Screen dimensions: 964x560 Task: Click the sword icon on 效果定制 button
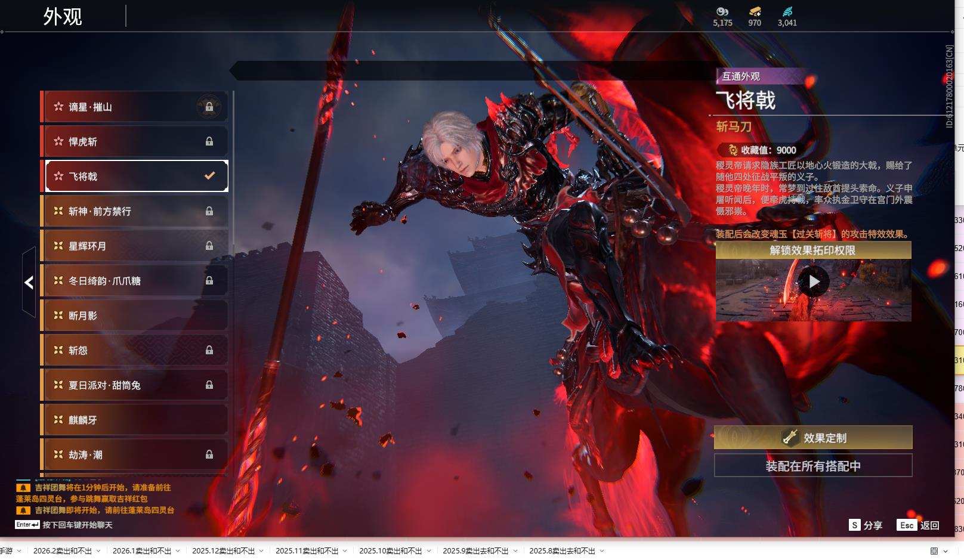tap(790, 437)
